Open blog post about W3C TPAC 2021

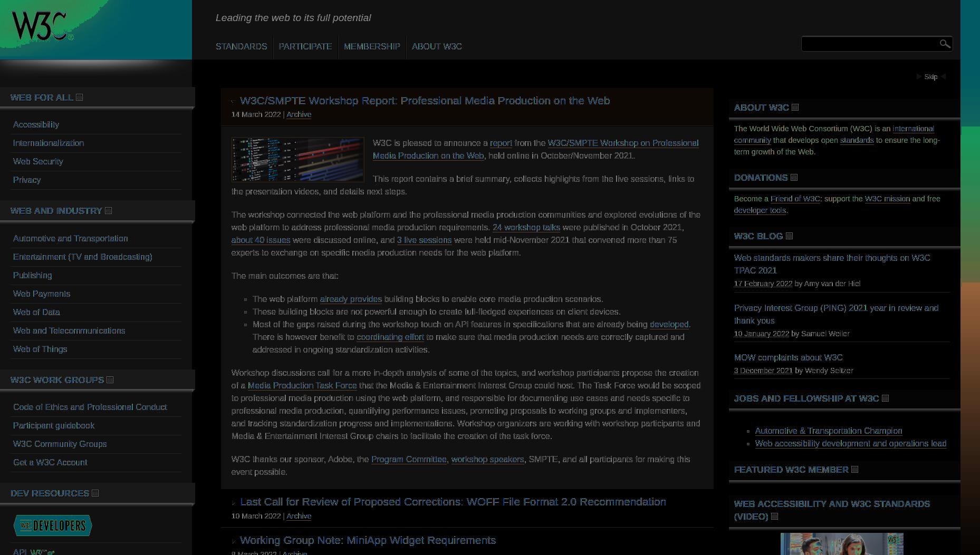click(x=832, y=264)
